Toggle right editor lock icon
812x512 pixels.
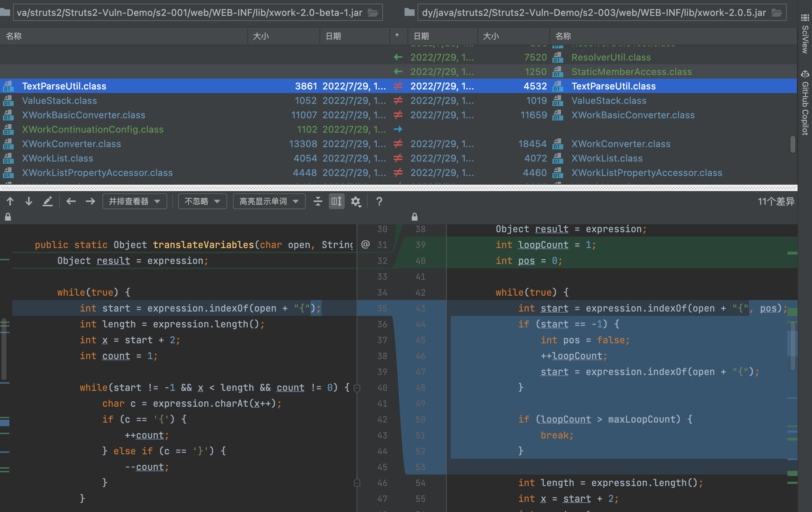pyautogui.click(x=415, y=217)
